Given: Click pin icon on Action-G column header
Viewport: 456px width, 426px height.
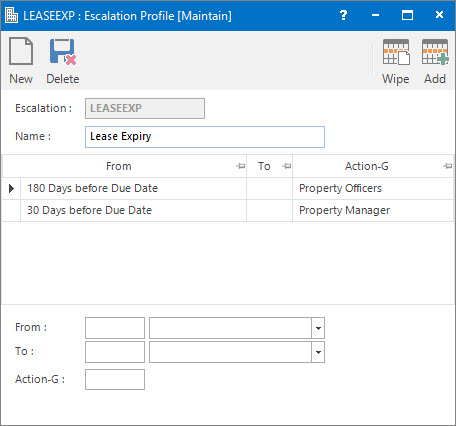Looking at the screenshot, I should point(448,166).
